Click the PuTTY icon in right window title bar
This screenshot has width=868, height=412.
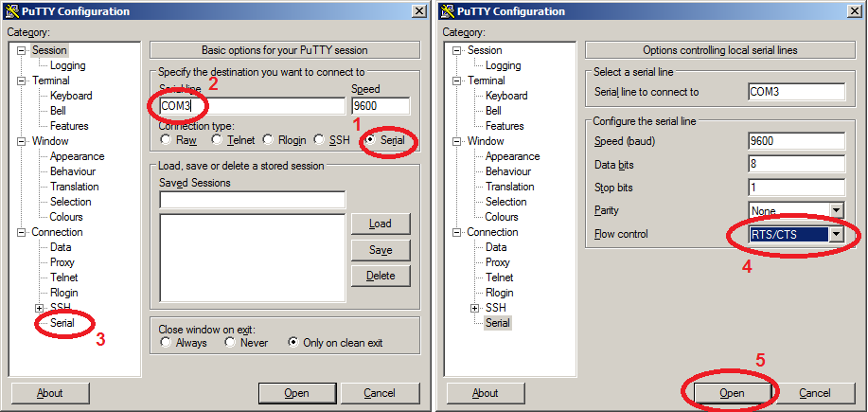click(447, 10)
